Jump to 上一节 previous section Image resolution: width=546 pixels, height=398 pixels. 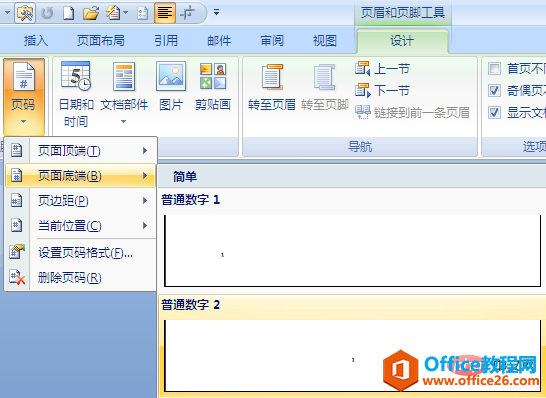coord(382,69)
